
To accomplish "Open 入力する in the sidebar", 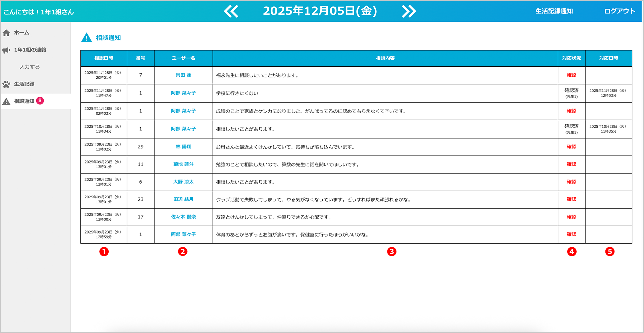I will pyautogui.click(x=30, y=67).
